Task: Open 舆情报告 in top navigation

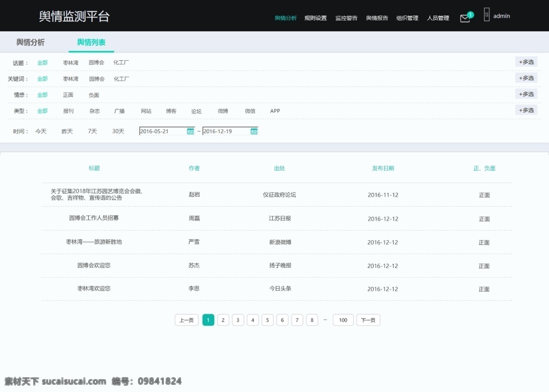Action: coord(377,18)
